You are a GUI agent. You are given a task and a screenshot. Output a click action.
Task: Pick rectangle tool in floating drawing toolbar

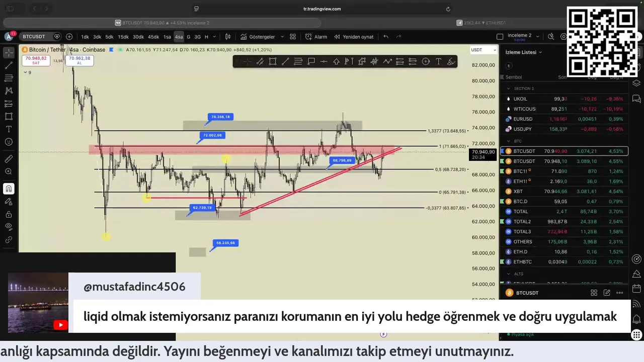(x=272, y=61)
